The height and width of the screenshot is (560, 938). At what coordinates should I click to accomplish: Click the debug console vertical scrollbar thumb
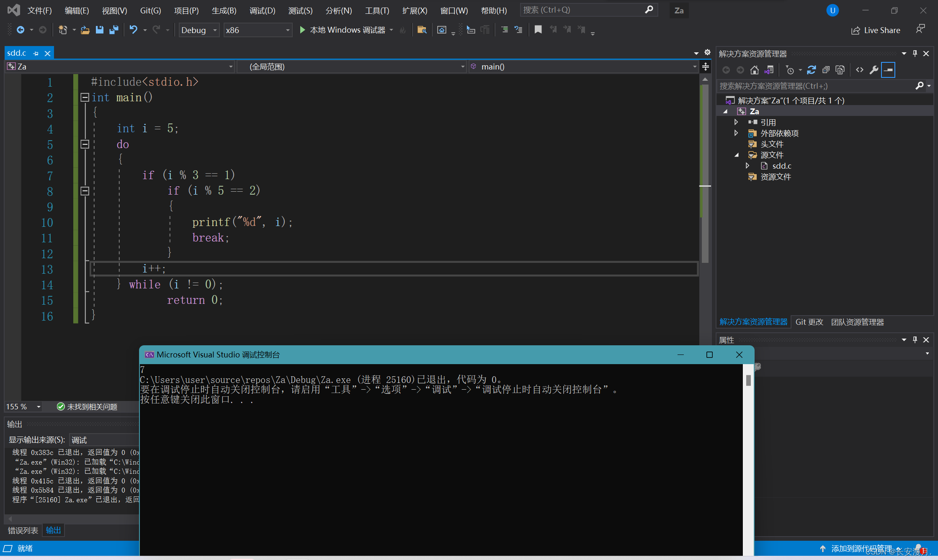[748, 380]
